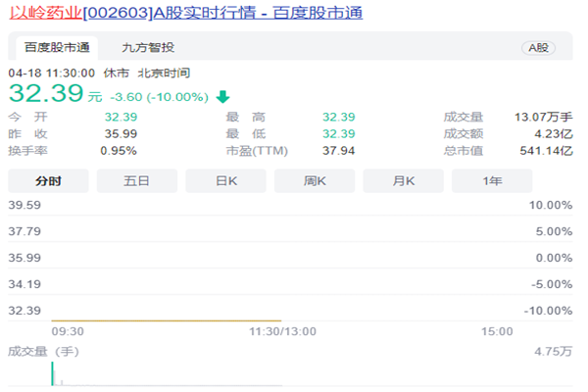
Task: Click the 北京时间 text
Action: pyautogui.click(x=164, y=73)
